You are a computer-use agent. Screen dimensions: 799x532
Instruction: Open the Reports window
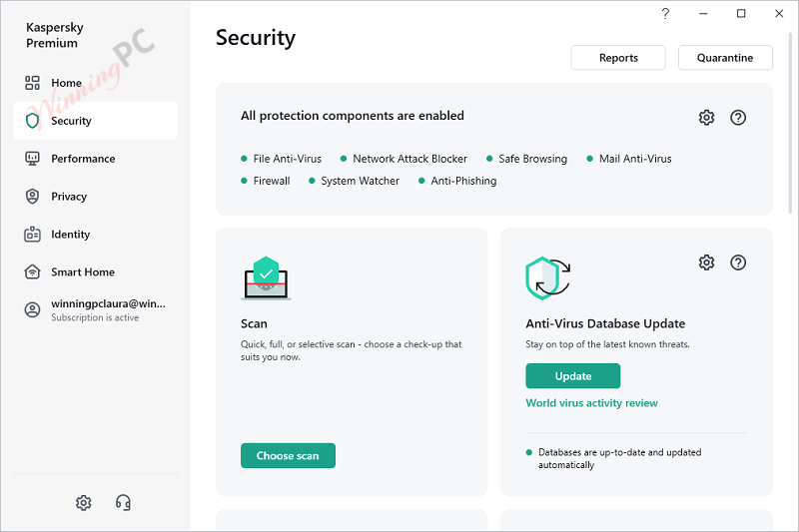pyautogui.click(x=618, y=58)
